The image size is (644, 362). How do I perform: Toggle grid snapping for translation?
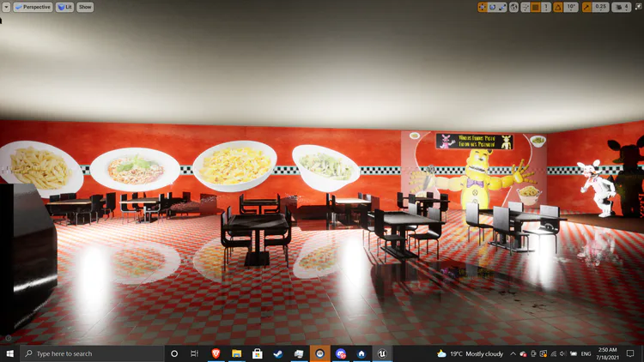536,7
